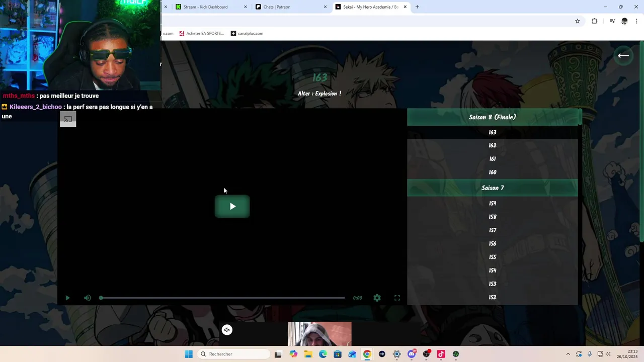Image resolution: width=644 pixels, height=362 pixels.
Task: Open a new browser tab with the plus button
Action: click(x=417, y=7)
